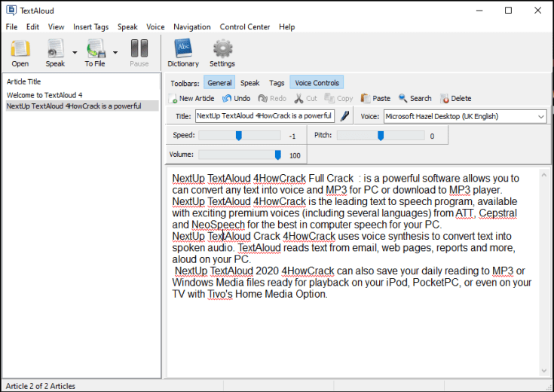
Task: Click the text editor scroll down arrow
Action: click(x=543, y=370)
